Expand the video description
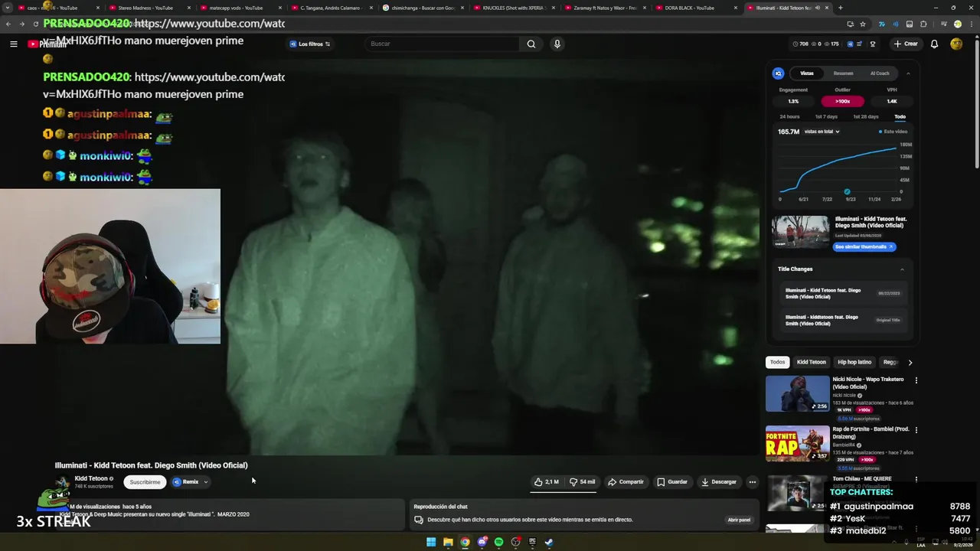The height and width of the screenshot is (551, 980). 230,514
